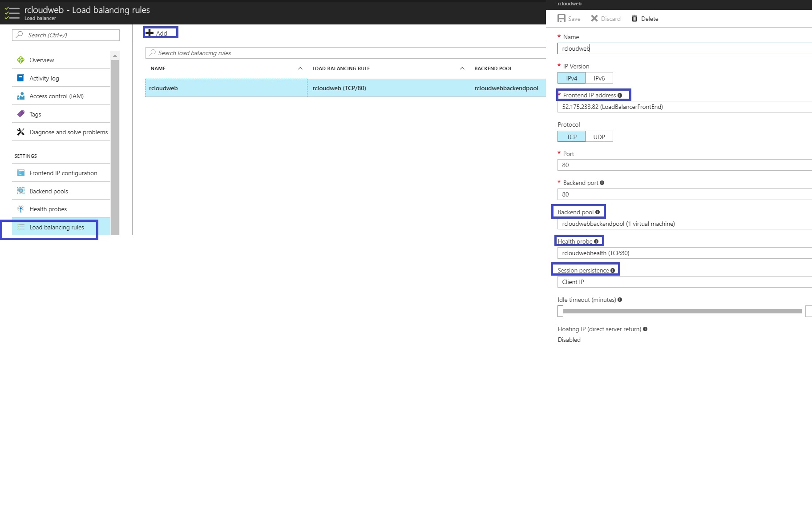
Task: Open Access control (IAM) settings
Action: tap(57, 96)
